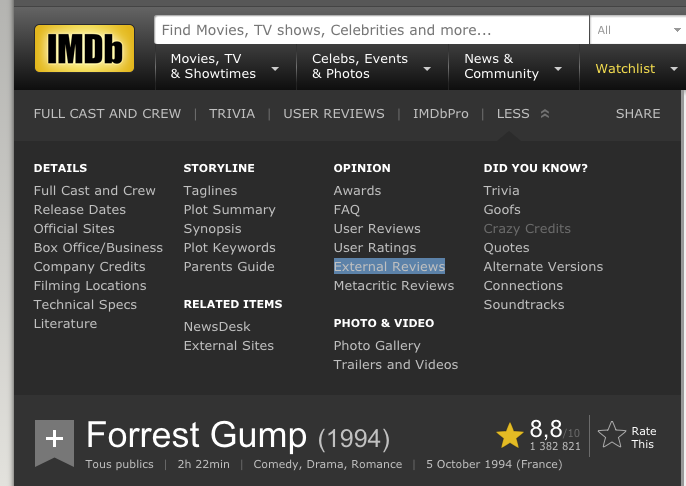Viewport: 686px width, 486px height.
Task: Open User Reviews under Opinion
Action: 377,228
